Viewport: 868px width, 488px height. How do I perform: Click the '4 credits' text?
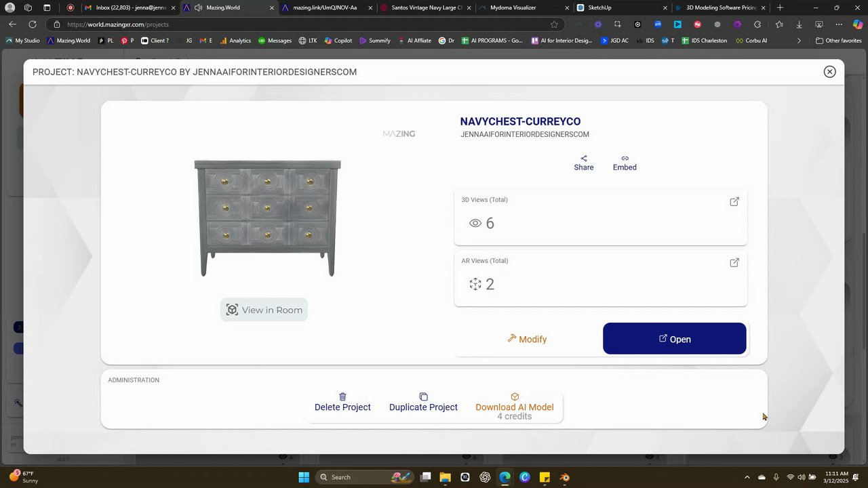point(515,416)
